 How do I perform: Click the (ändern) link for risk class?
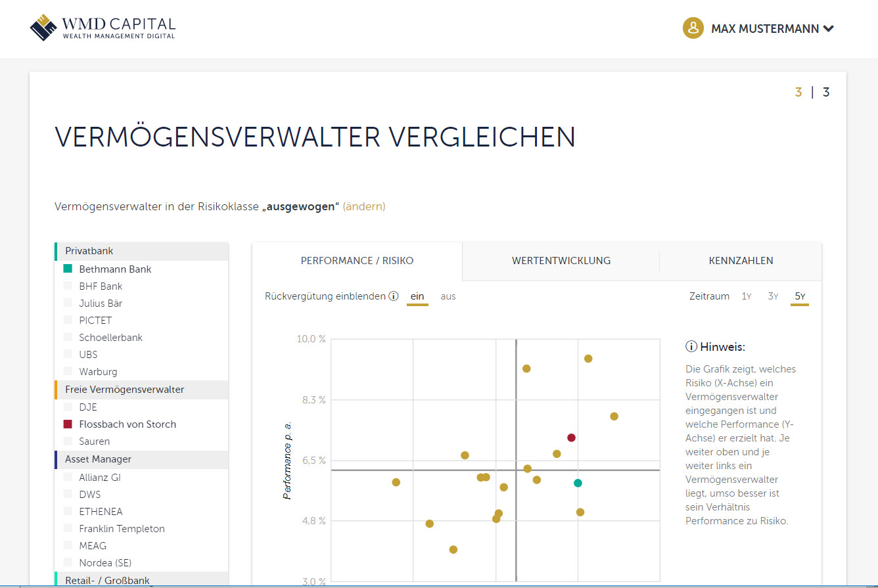pos(364,206)
